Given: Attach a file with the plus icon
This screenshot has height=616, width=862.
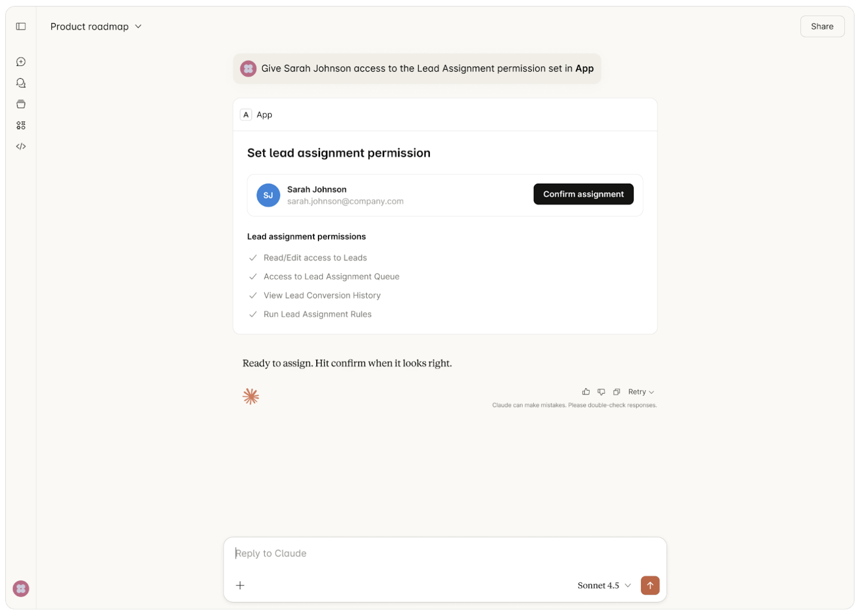Looking at the screenshot, I should tap(240, 585).
